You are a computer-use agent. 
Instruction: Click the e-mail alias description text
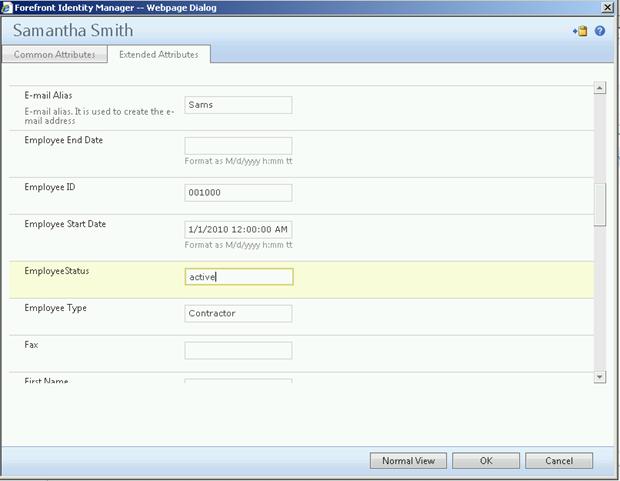(x=99, y=116)
